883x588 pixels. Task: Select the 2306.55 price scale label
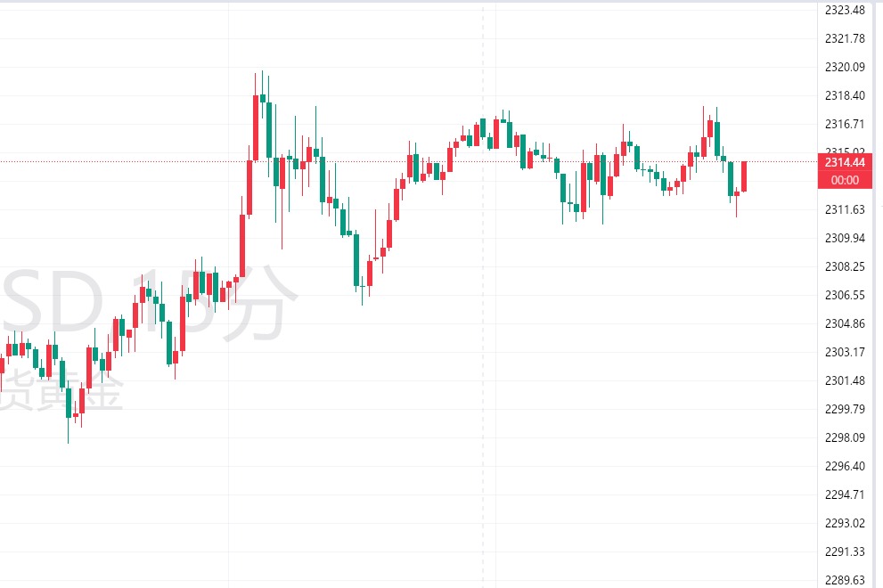click(x=845, y=295)
